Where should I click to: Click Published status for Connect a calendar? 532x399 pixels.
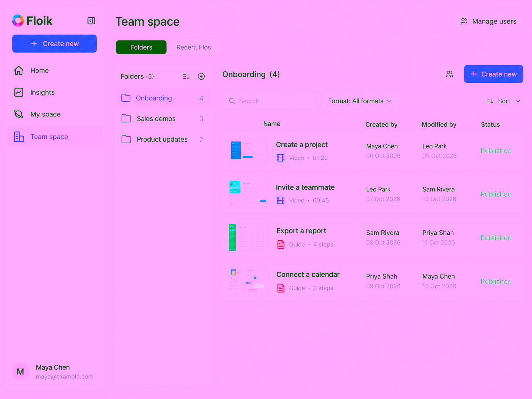tap(496, 281)
